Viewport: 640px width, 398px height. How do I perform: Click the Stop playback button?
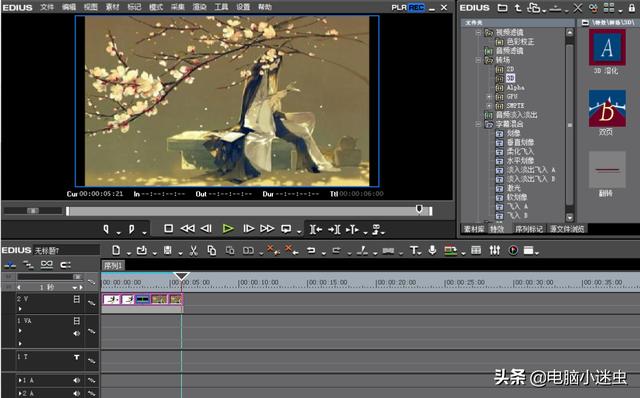pos(168,229)
